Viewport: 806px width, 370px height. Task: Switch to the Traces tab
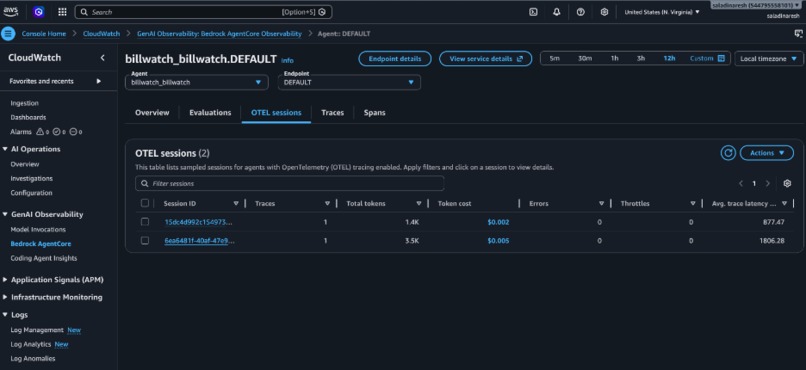click(x=333, y=113)
